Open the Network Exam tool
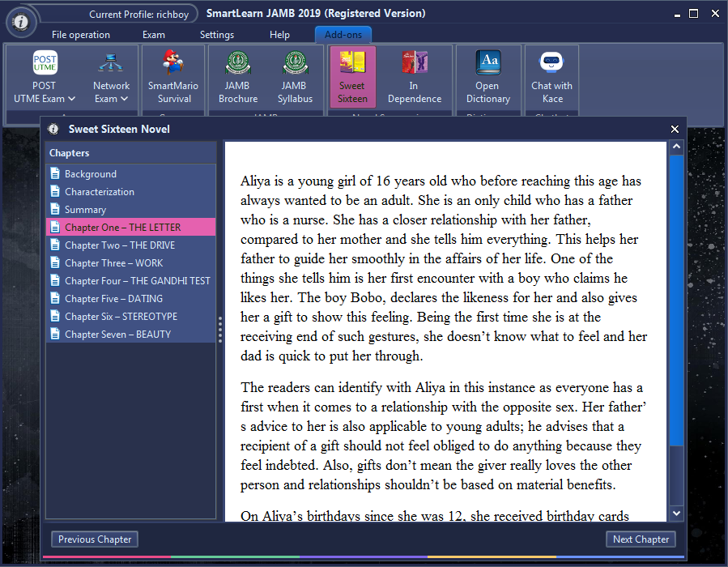 111,78
